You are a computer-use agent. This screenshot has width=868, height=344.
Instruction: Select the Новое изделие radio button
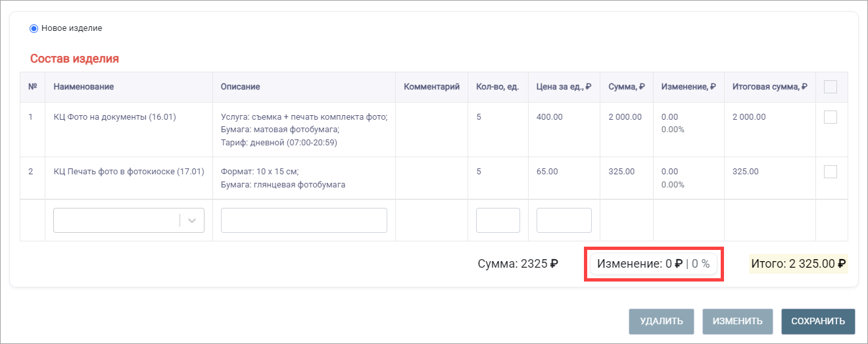34,28
